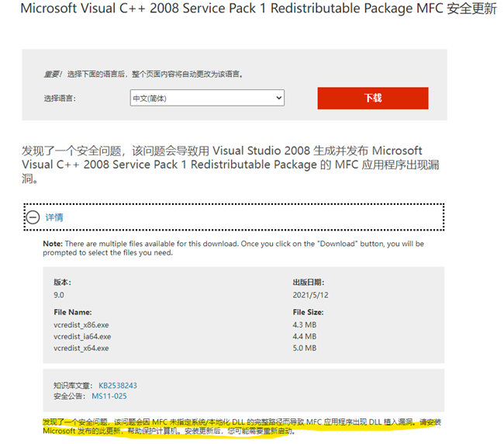Screen dimensions: 504x444
Task: Click the File Size column heading
Action: (308, 312)
